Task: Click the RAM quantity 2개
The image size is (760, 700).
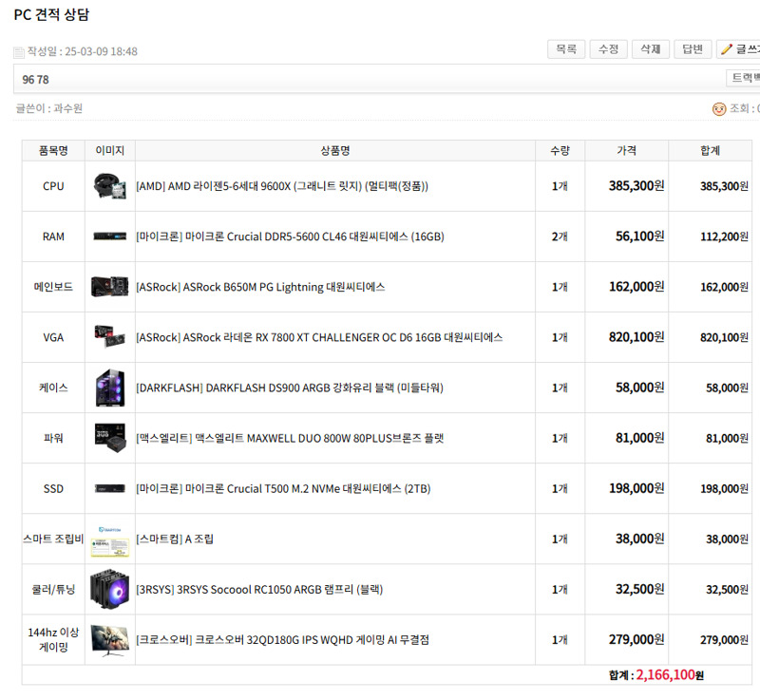Action: (x=560, y=236)
